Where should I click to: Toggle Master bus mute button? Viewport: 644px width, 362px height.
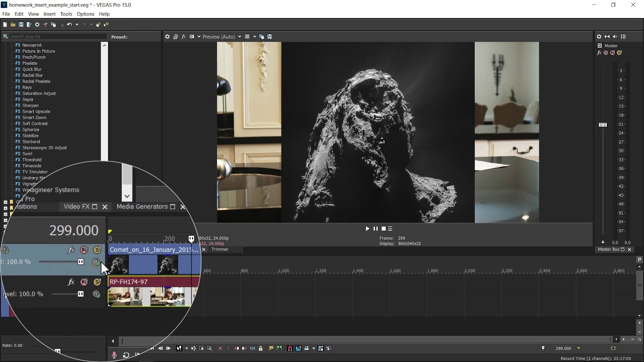tap(612, 52)
